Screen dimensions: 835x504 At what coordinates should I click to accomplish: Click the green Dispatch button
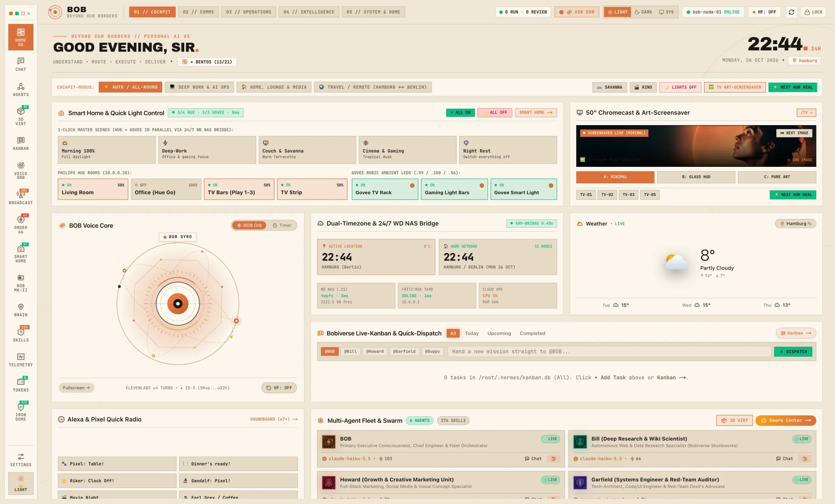coord(793,352)
